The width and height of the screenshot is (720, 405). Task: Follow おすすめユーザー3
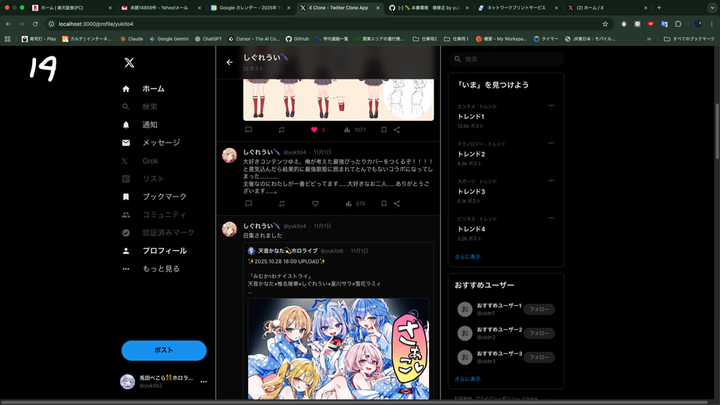point(539,357)
